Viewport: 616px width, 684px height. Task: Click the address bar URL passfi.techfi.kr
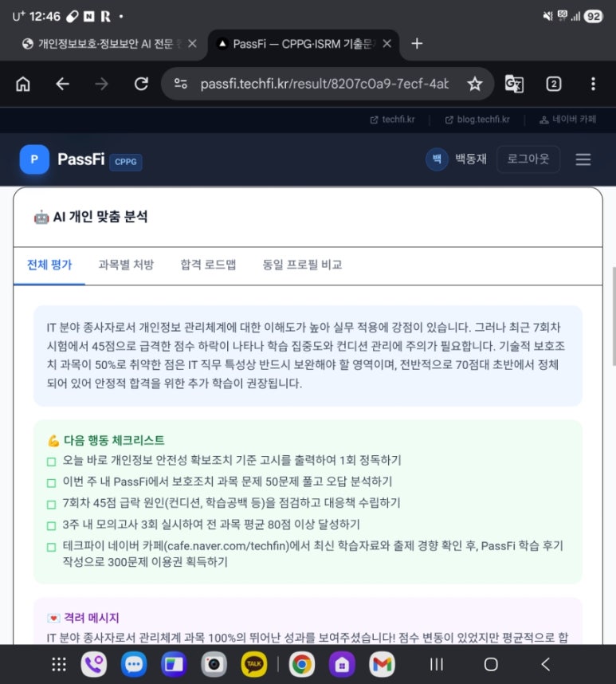(x=324, y=84)
